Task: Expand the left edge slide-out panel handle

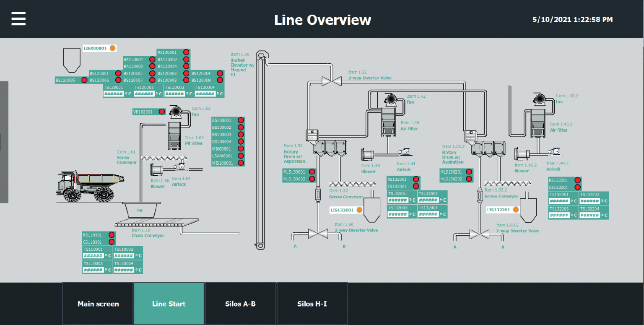Action: coord(4,142)
